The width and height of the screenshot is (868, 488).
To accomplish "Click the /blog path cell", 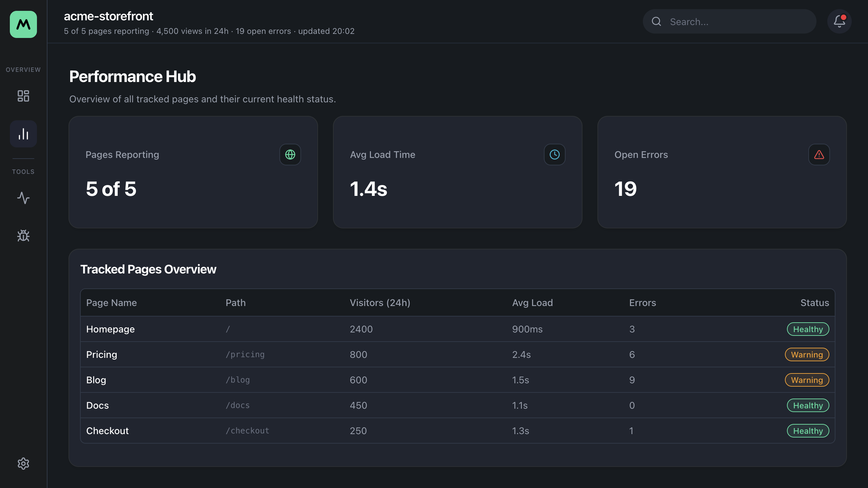I will point(238,380).
